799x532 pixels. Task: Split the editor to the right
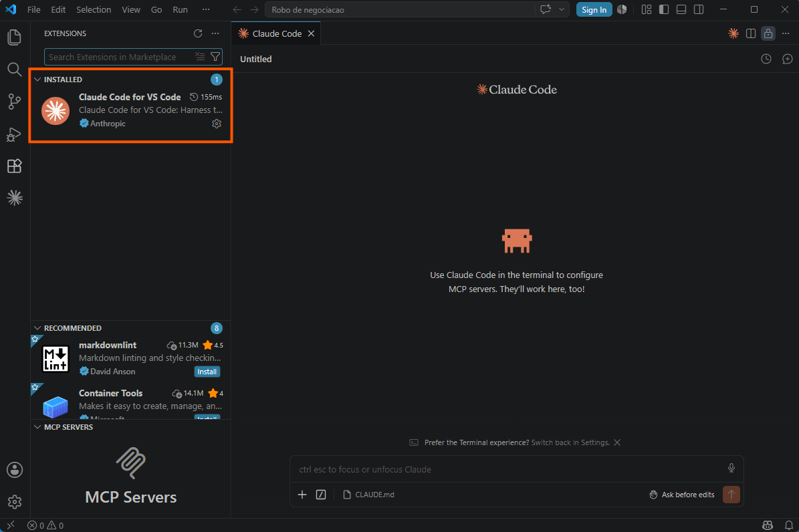pos(751,33)
